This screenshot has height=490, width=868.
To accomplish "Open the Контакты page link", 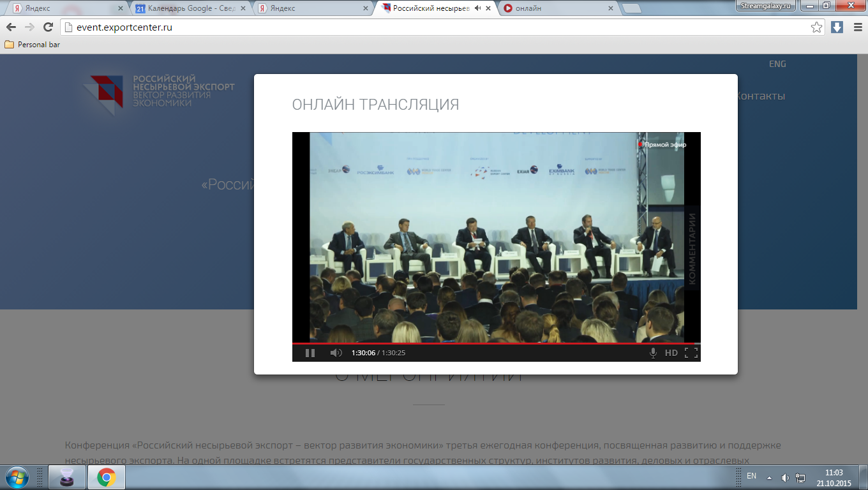I will point(761,96).
